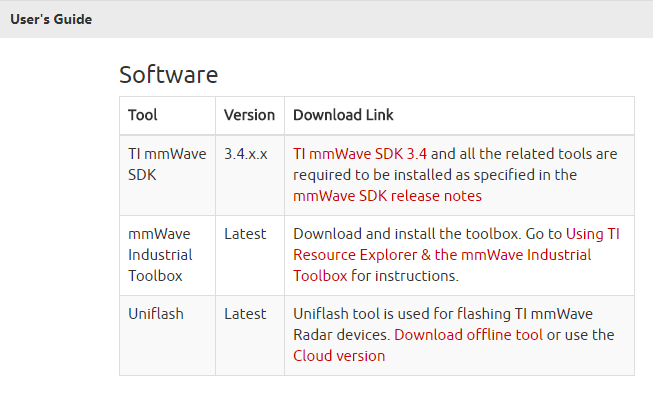The width and height of the screenshot is (653, 400).
Task: Open the Uniflash Cloud version link
Action: [338, 356]
